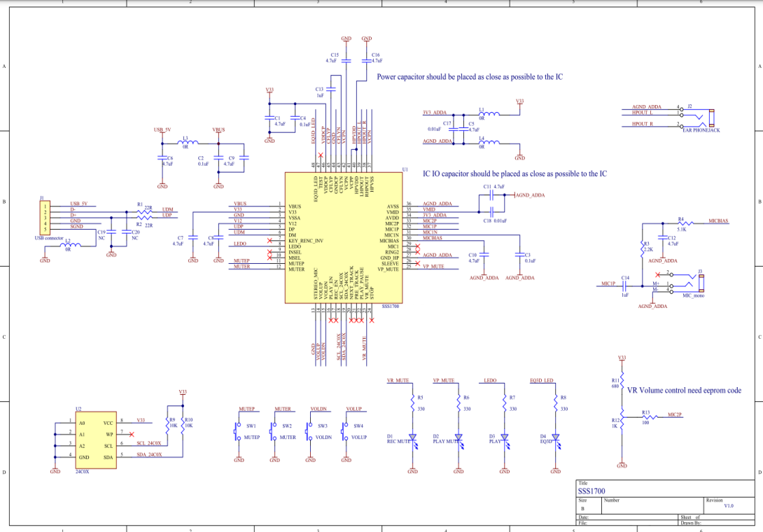The image size is (763, 532).
Task: Select the D3 PLAY LED symbol
Action: pyautogui.click(x=505, y=440)
